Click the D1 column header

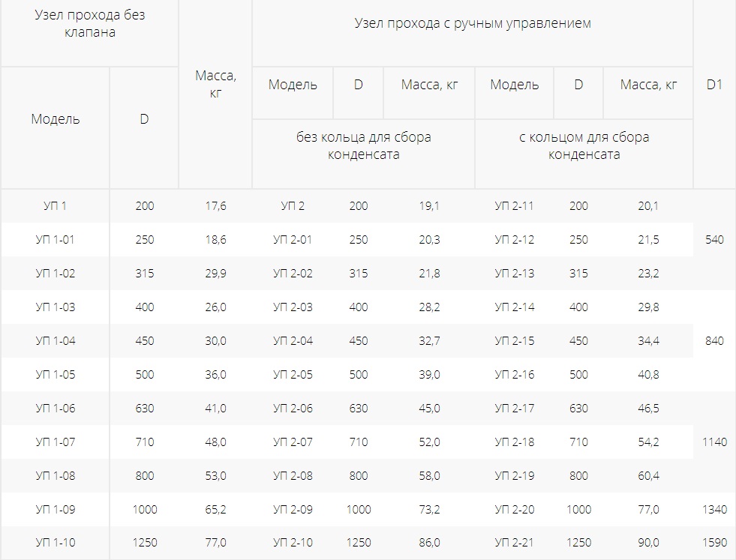click(714, 85)
